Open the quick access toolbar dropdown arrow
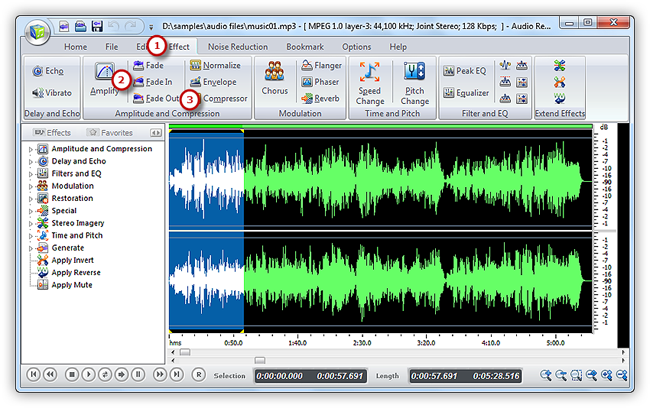The height and width of the screenshot is (408, 650). coord(151,27)
